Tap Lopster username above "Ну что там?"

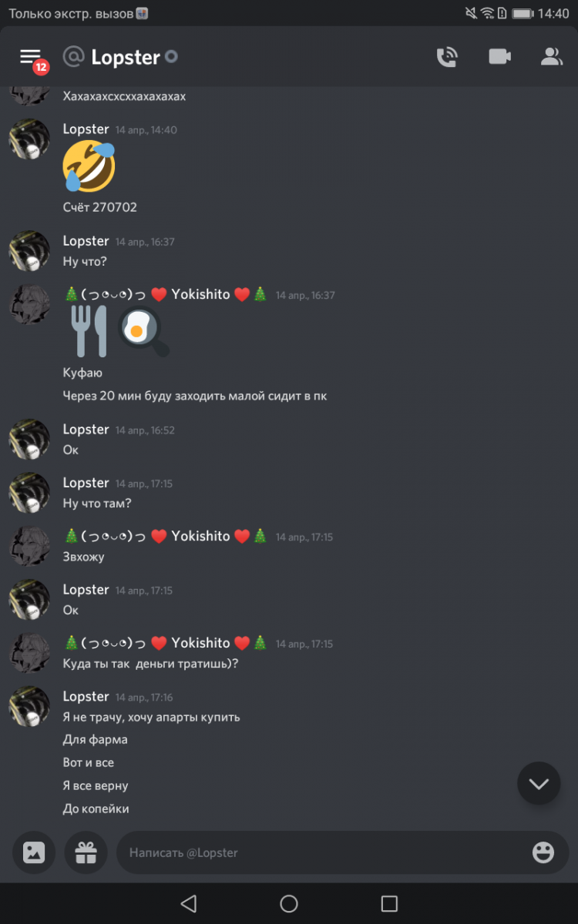coord(86,483)
